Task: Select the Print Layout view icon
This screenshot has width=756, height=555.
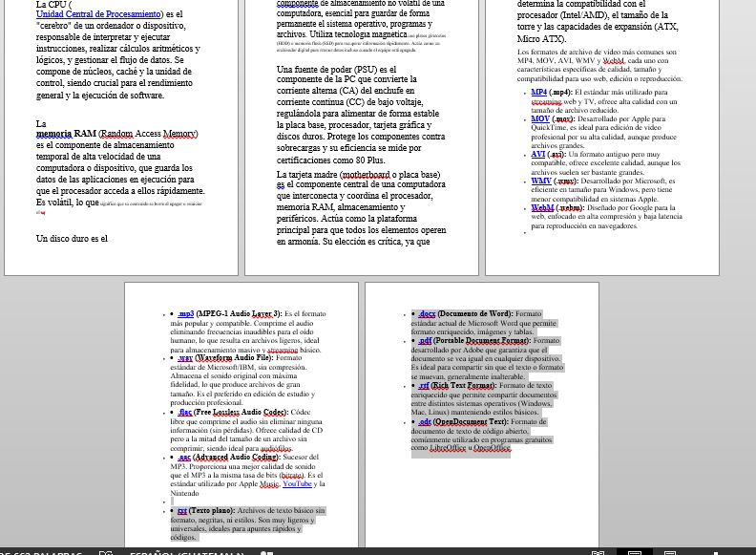Action: (x=635, y=552)
